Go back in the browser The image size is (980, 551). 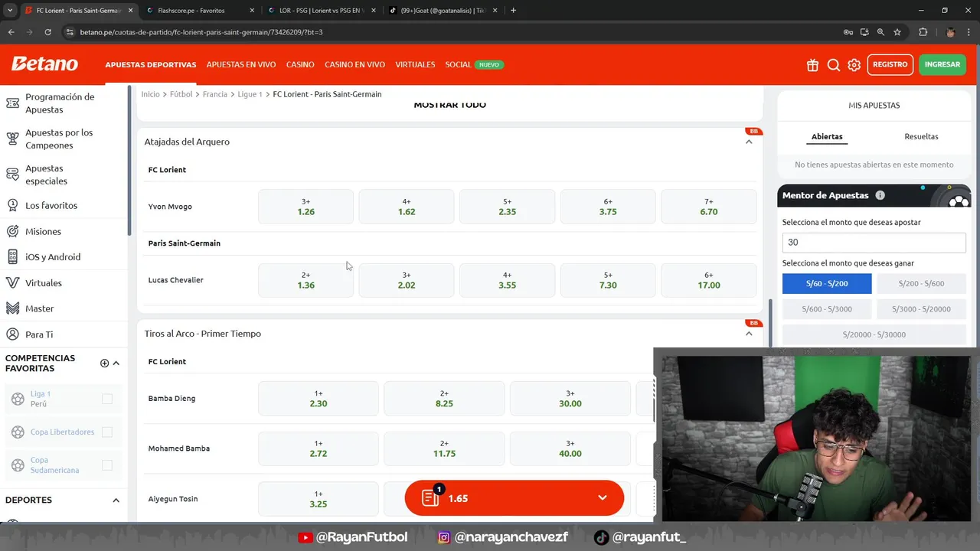[x=11, y=32]
